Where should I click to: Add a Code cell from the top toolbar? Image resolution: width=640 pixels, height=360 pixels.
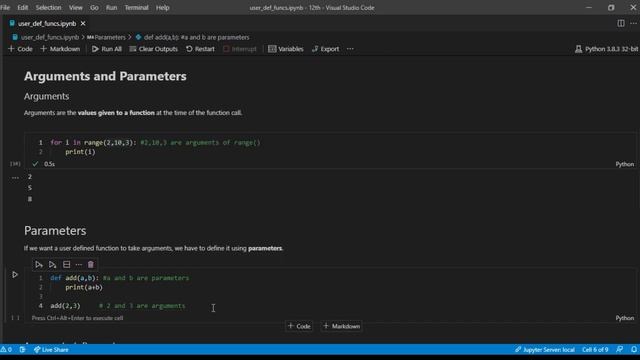pyautogui.click(x=20, y=49)
